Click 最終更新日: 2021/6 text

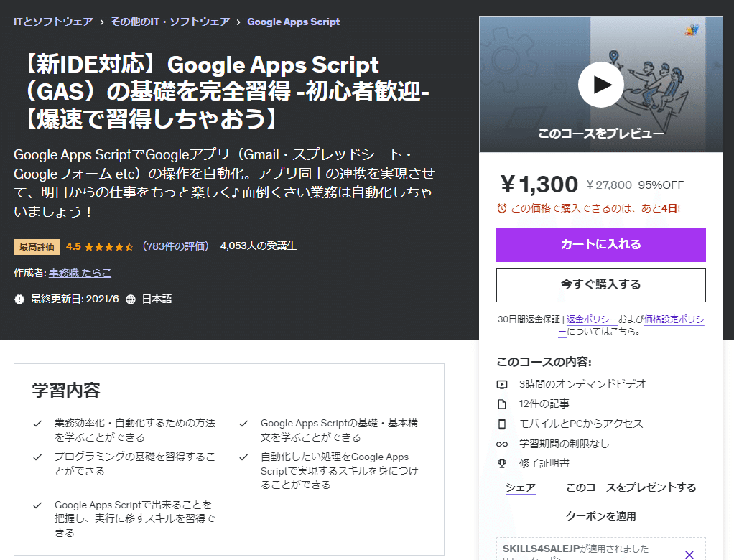(75, 299)
